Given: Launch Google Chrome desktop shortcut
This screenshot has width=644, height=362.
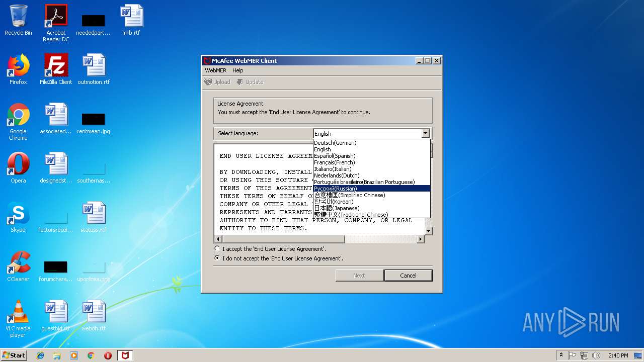Looking at the screenshot, I should 18,122.
